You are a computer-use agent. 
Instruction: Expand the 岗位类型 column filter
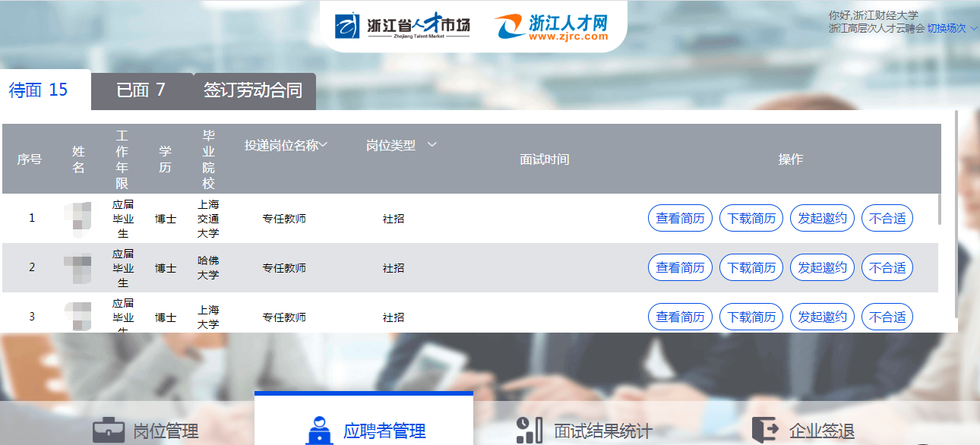pos(432,145)
